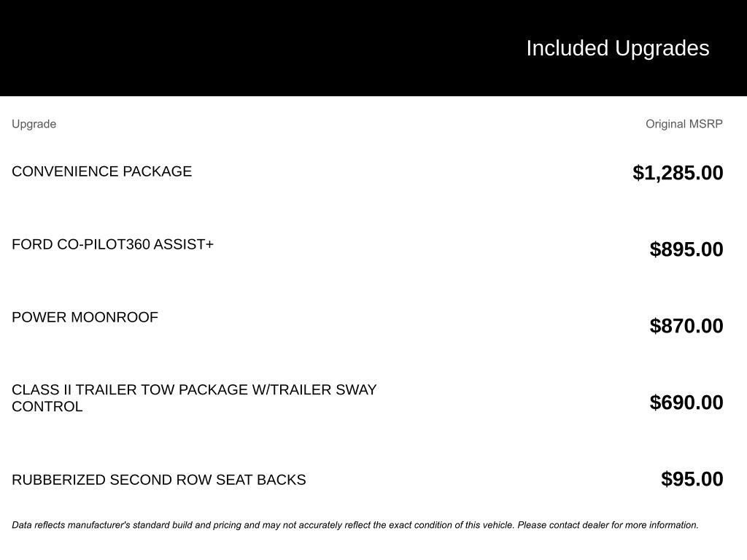Viewport: 747px width, 560px height.
Task: Click the $895.00 price
Action: tap(686, 249)
